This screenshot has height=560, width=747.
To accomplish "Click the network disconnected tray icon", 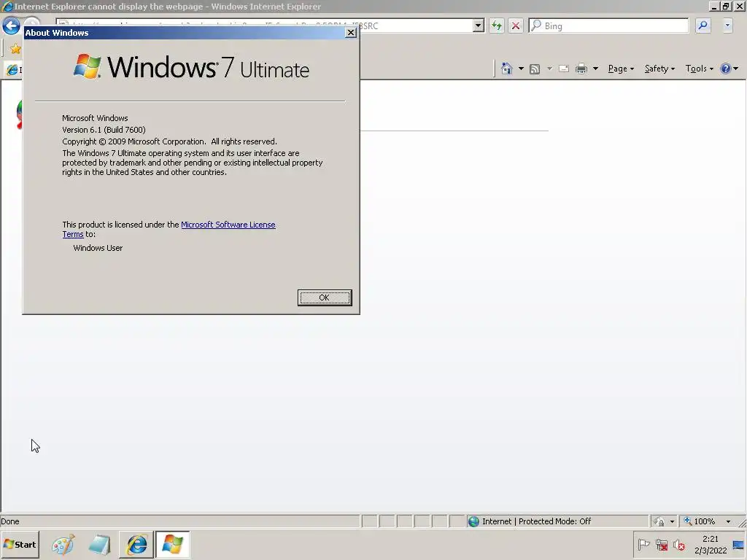I will (x=661, y=544).
